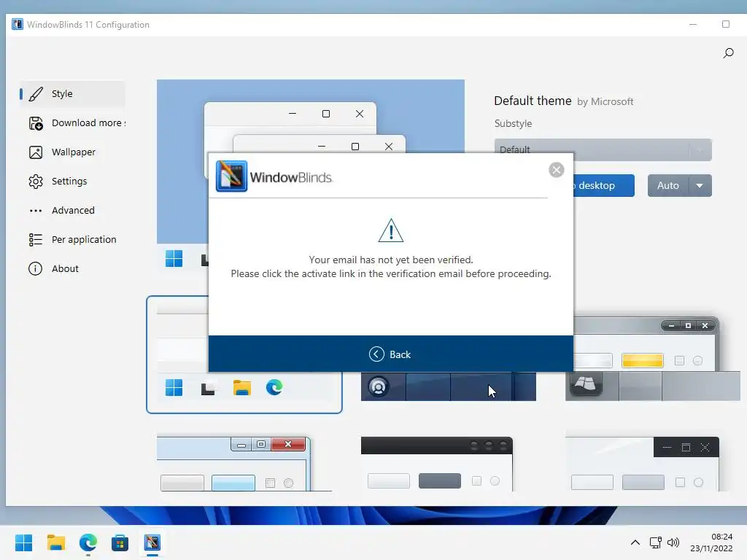Viewport: 747px width, 560px height.
Task: Click the WindowBlinds taskbar icon
Action: [x=152, y=542]
